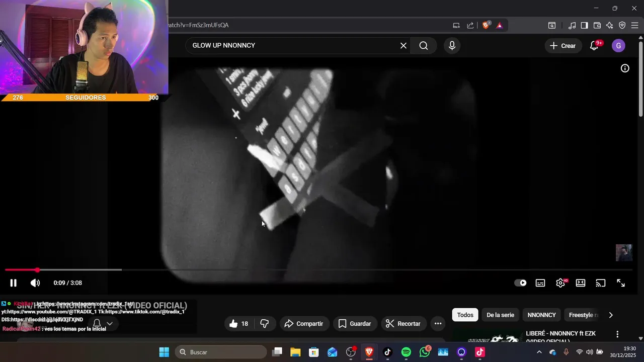Dislike the video with thumbs down

point(265,324)
